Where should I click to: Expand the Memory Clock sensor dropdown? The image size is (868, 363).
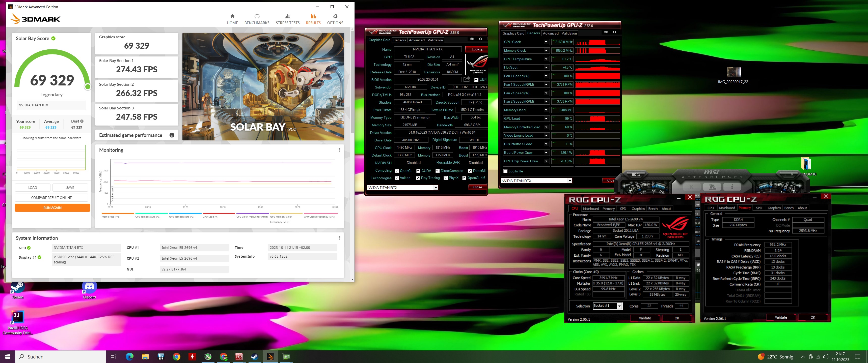coord(546,50)
